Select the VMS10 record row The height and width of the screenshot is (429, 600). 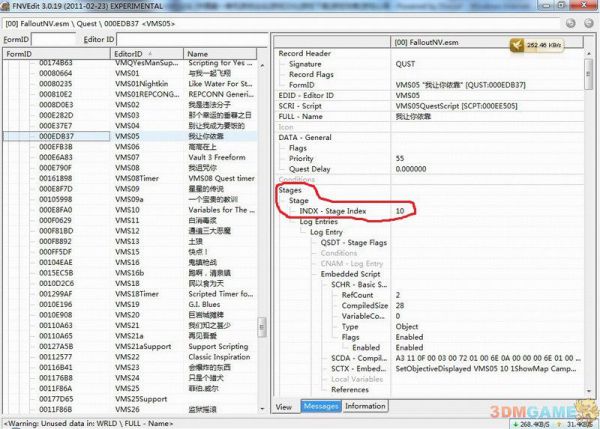click(x=130, y=210)
